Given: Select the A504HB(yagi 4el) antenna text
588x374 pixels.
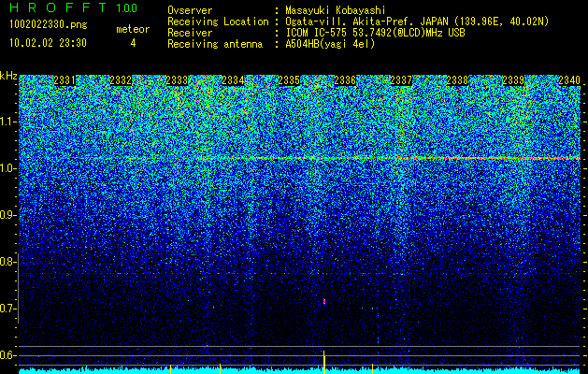Looking at the screenshot, I should point(330,44).
